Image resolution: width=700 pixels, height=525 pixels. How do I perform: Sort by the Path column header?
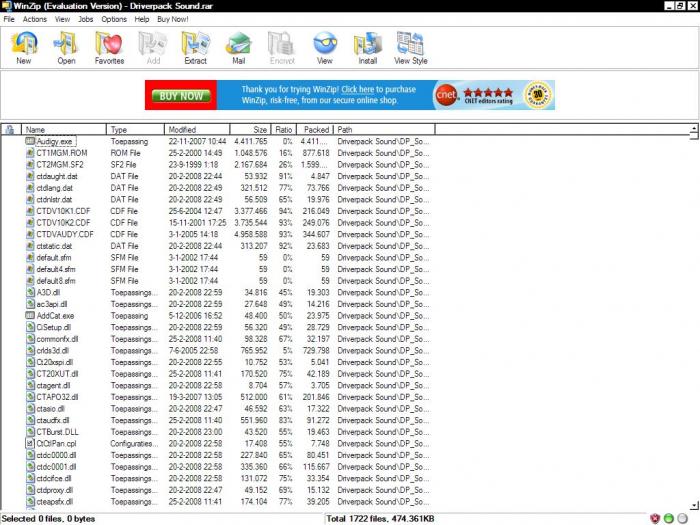[384, 129]
